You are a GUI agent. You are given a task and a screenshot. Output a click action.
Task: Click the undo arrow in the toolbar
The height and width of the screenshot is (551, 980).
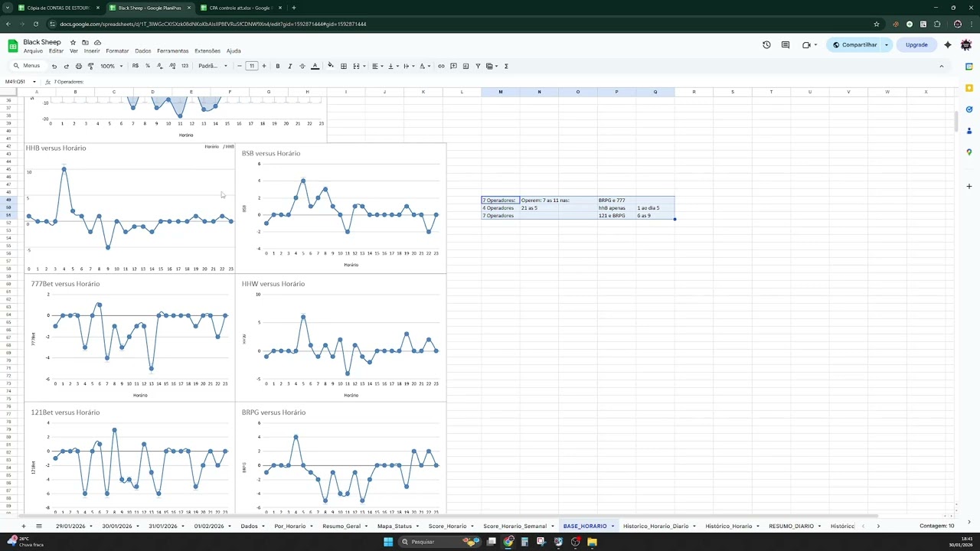click(54, 66)
